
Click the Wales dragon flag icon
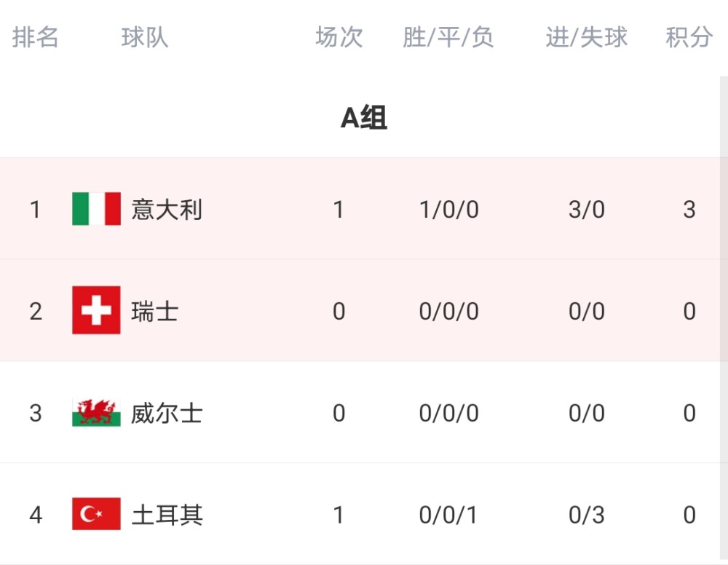(x=97, y=412)
